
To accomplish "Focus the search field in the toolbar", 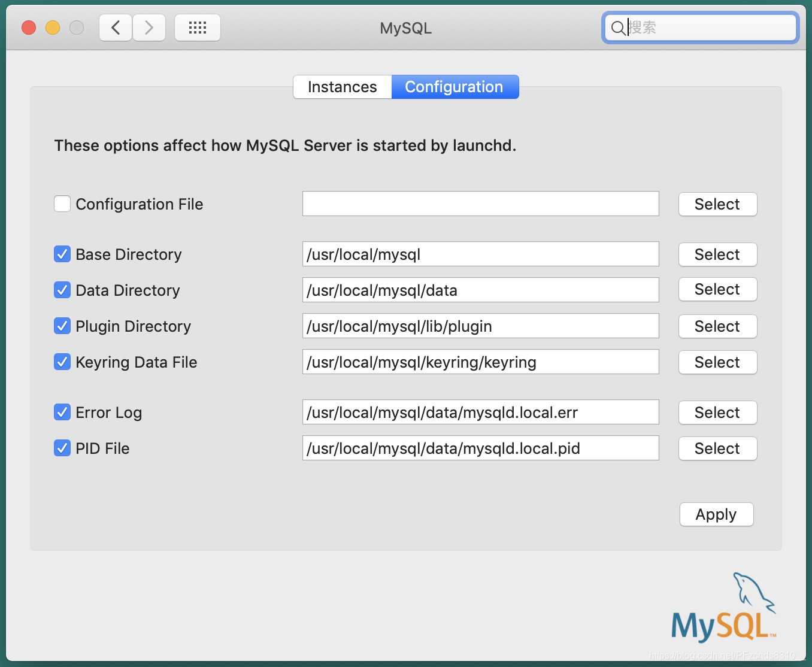I will click(700, 28).
